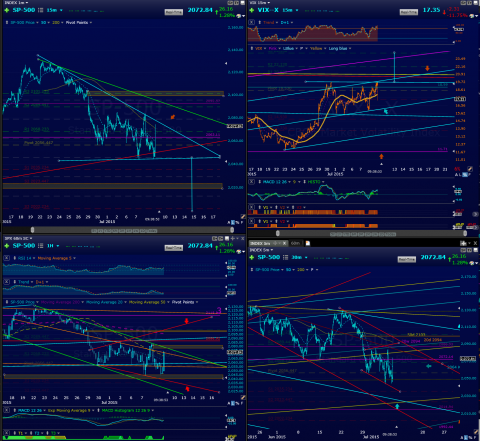Open the Moving Average 50 dropdown on the 1H chart
480x441 pixels.
(149, 302)
